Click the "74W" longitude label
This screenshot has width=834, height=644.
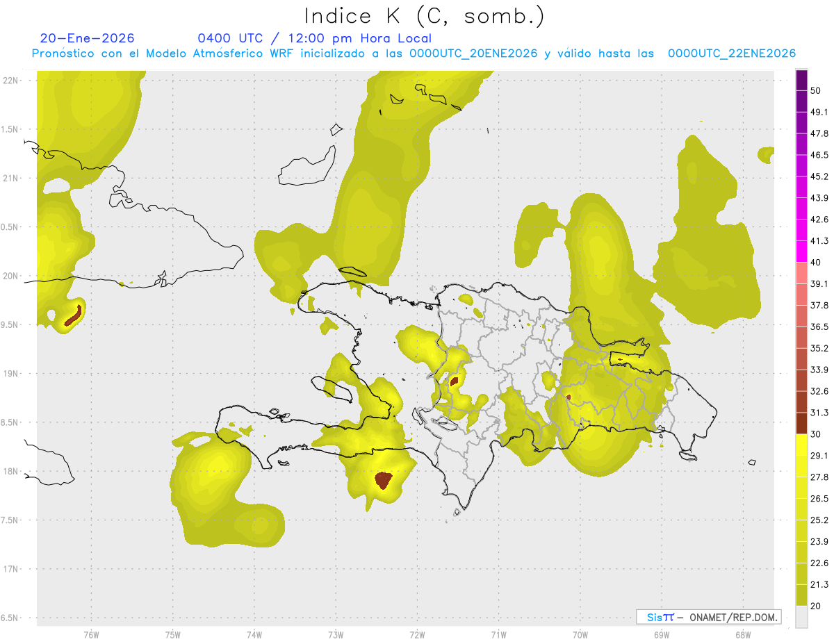[254, 634]
